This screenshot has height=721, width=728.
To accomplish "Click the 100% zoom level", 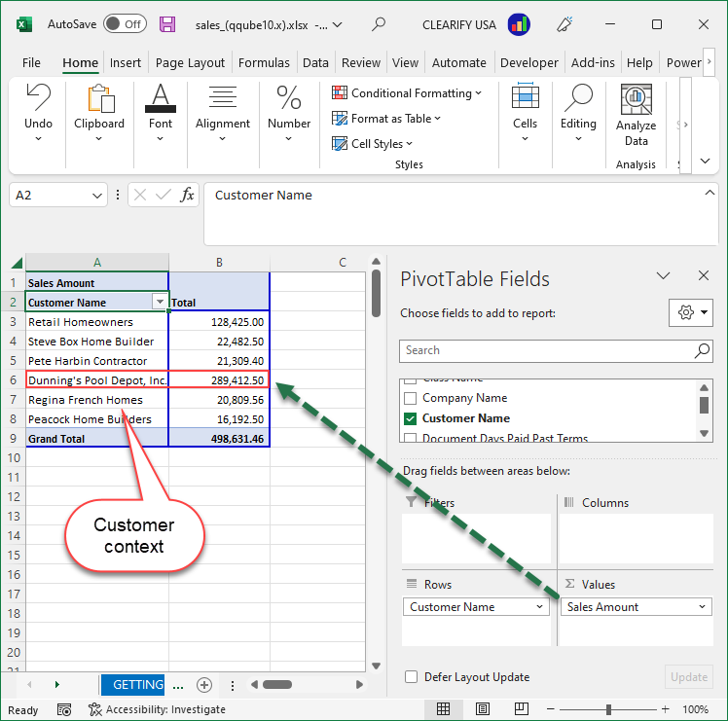I will coord(695,709).
